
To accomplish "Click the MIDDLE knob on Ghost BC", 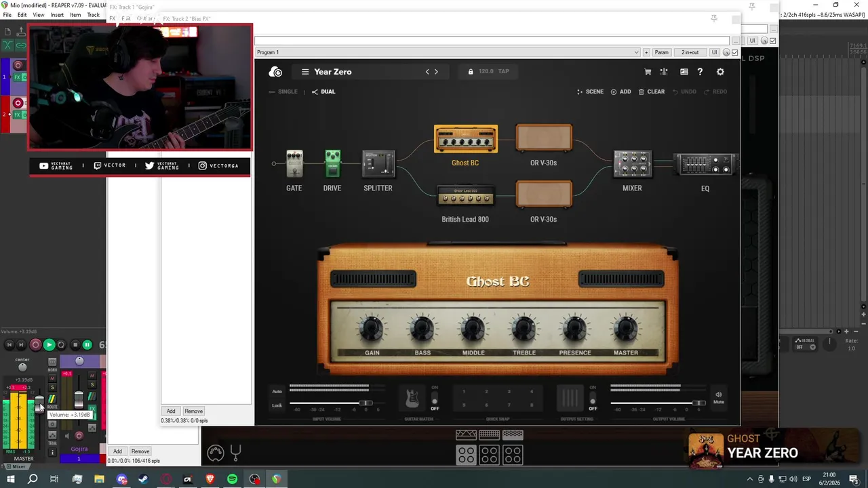I will click(x=473, y=329).
